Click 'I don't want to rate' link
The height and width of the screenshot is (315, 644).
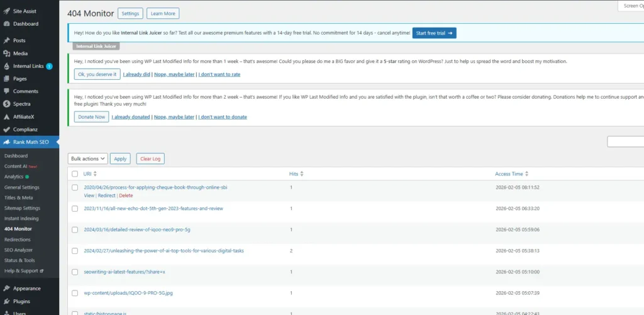pos(219,74)
